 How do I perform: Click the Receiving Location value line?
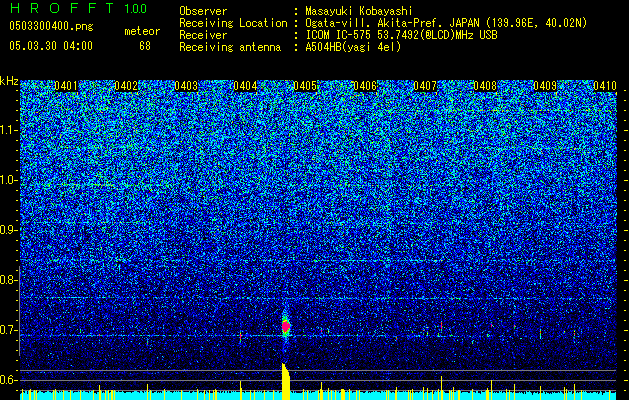tap(446, 23)
